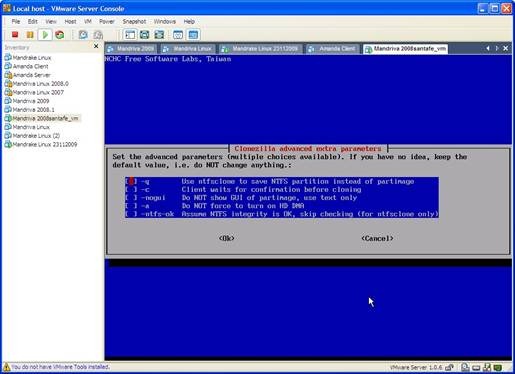Toggle the -q ntfsclone checkbox
Screen dimensions: 515x374
131,181
